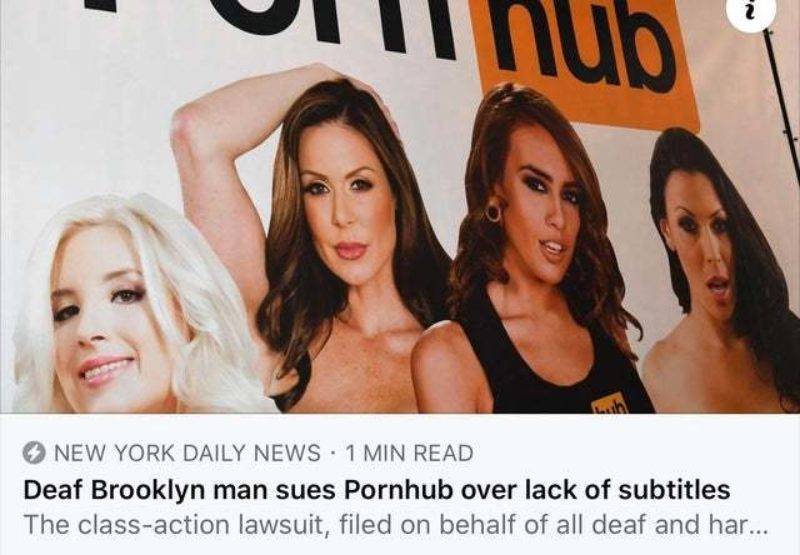
Task: Tap the circular info "i" icon
Action: click(751, 13)
